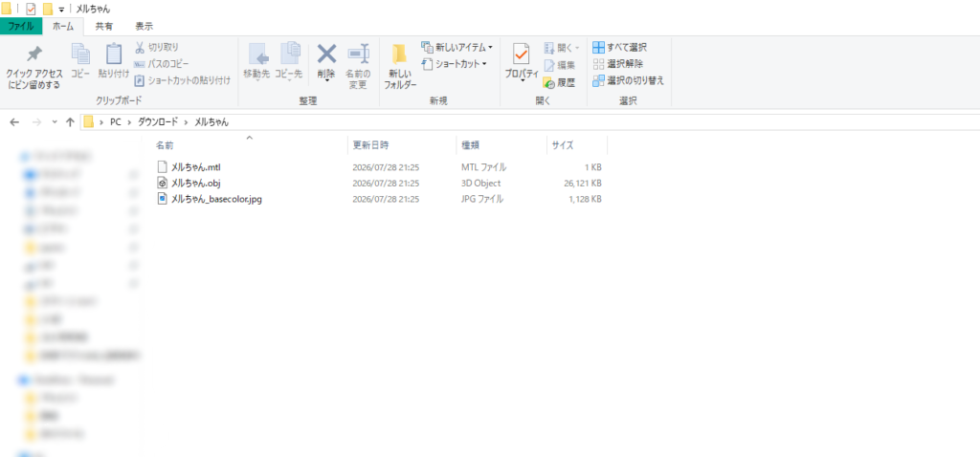
Task: Click ダウンロード in the address breadcrumb
Action: [x=158, y=122]
